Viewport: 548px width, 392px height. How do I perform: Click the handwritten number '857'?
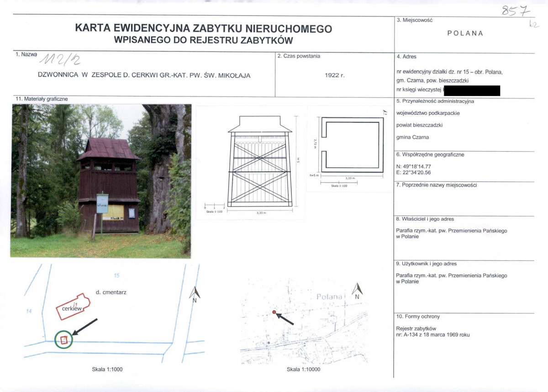point(515,11)
